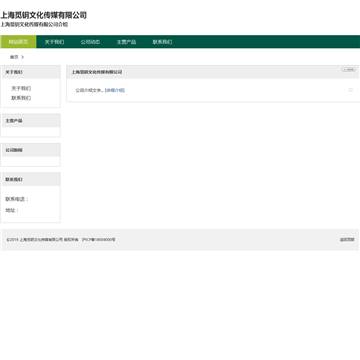Click the content panel heading 上海觅钥文化传媒有限公司
This screenshot has height=360, width=360.
(x=97, y=72)
